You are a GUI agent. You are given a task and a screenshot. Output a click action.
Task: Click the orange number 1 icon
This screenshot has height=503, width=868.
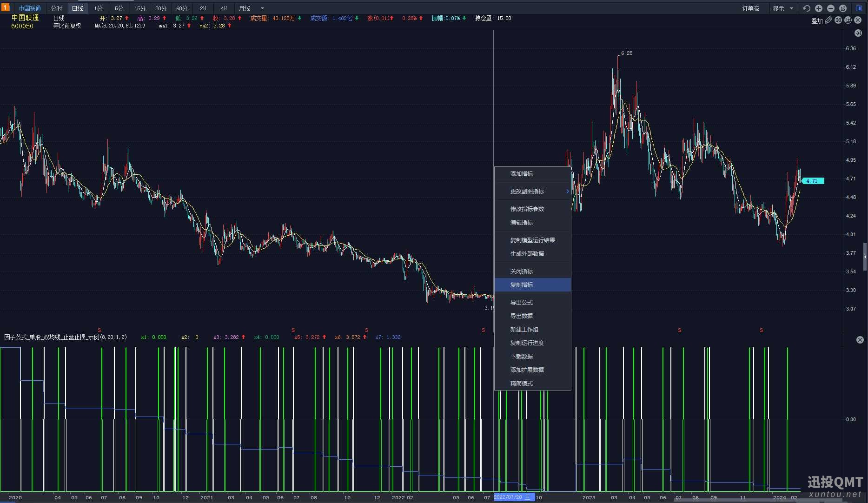click(x=5, y=7)
